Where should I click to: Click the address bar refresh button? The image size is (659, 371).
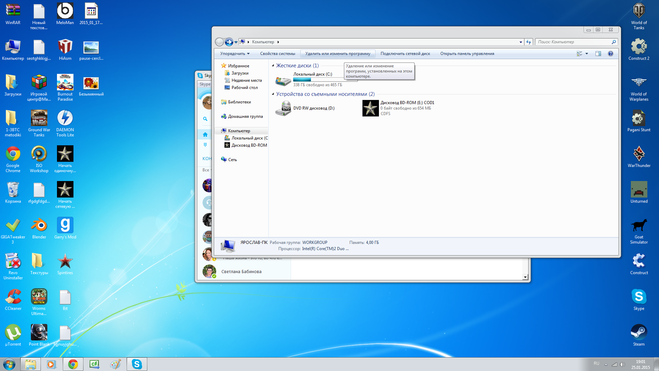(x=528, y=42)
